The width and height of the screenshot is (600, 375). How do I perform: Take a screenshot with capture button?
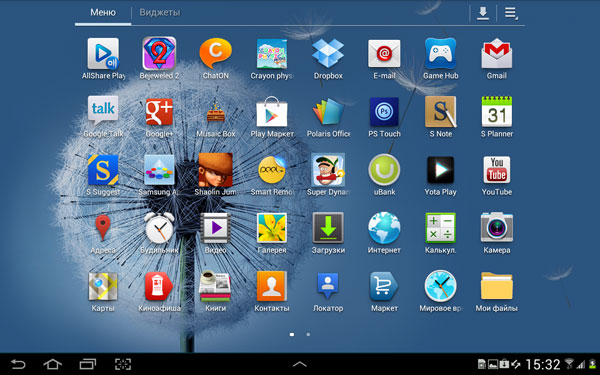coord(122,364)
